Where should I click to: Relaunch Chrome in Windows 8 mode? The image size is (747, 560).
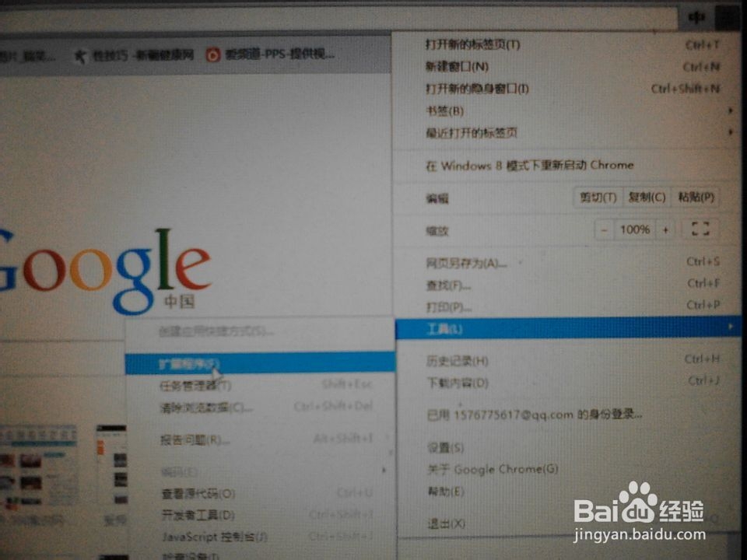[x=566, y=165]
